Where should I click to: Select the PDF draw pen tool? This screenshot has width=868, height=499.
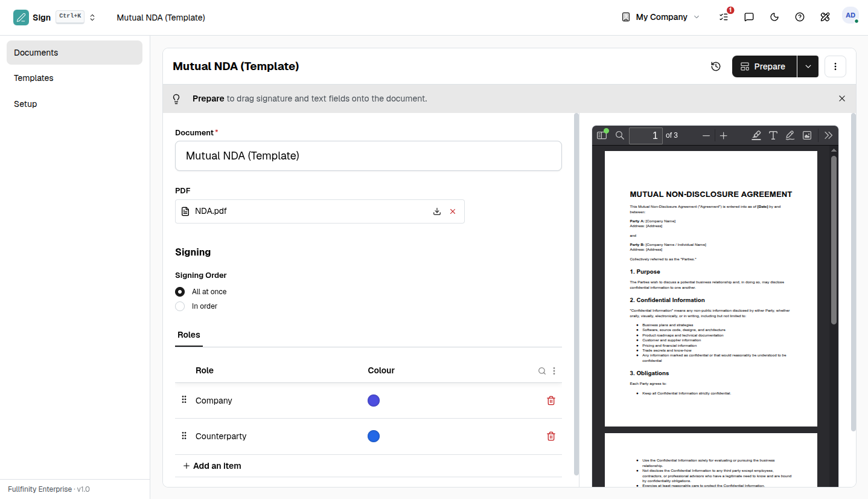coord(790,135)
